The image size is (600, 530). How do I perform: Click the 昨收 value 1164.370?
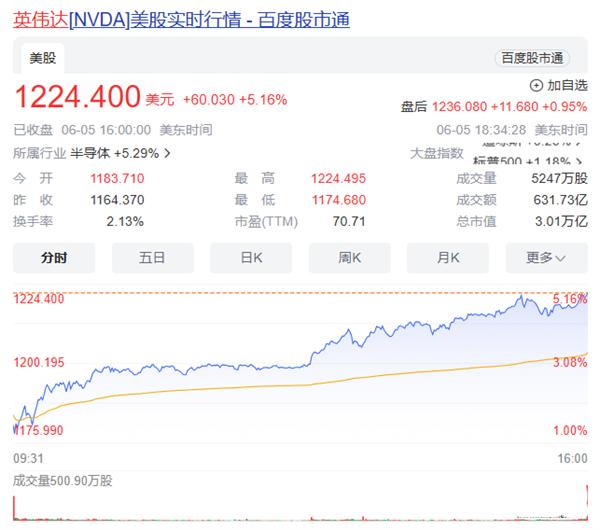[117, 200]
